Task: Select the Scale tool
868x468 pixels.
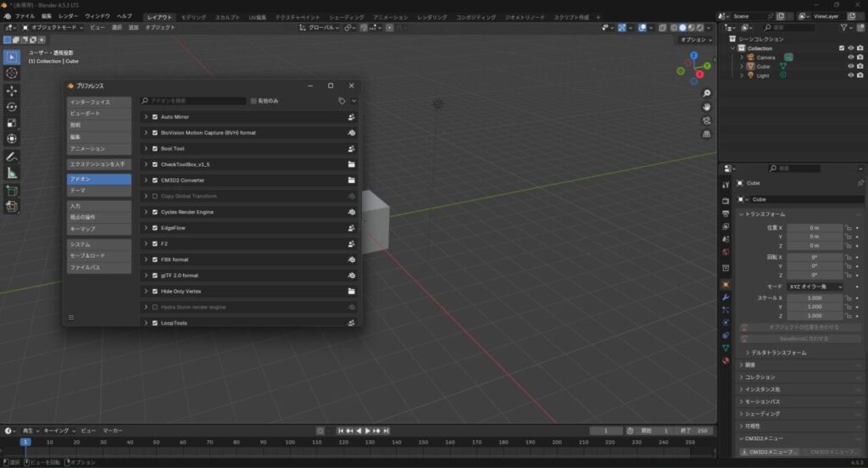Action: [12, 123]
